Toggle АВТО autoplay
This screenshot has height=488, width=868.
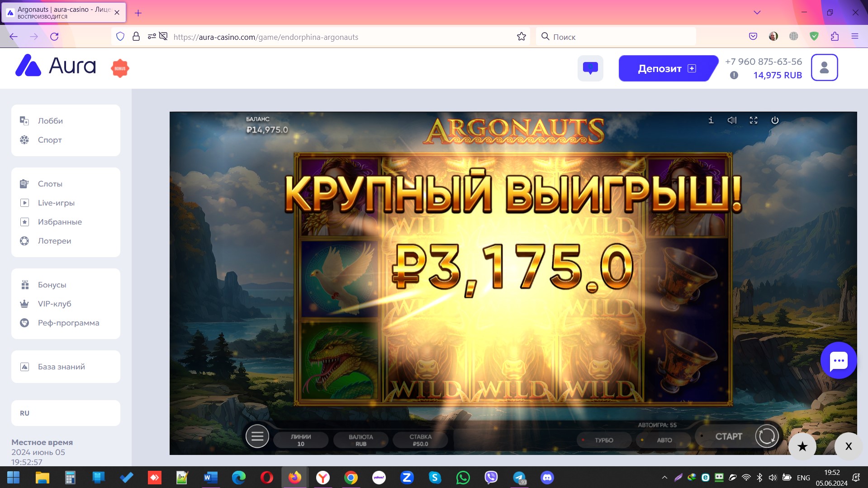pos(663,440)
